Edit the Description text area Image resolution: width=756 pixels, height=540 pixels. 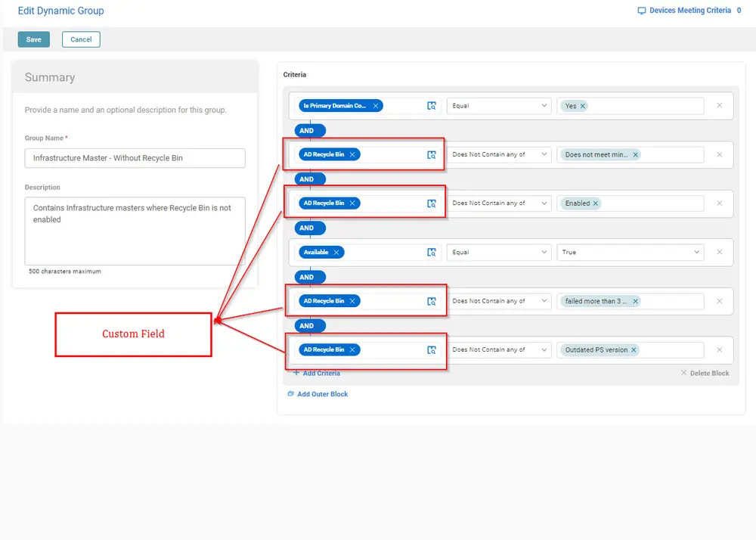click(x=135, y=231)
